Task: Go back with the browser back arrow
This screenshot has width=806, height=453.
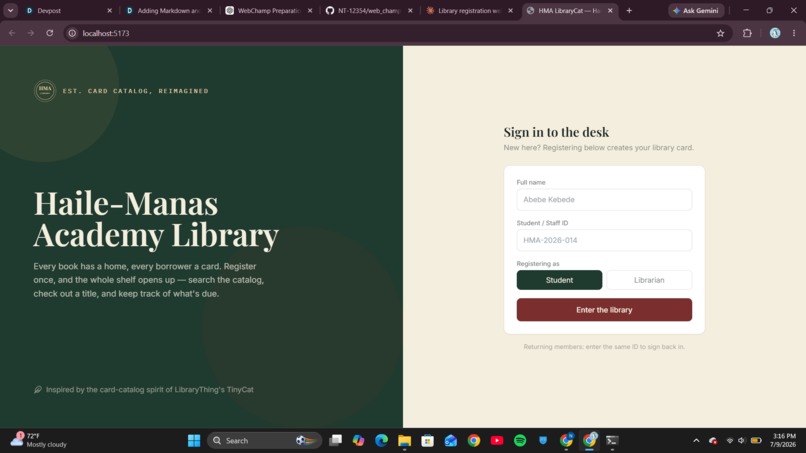Action: click(12, 33)
